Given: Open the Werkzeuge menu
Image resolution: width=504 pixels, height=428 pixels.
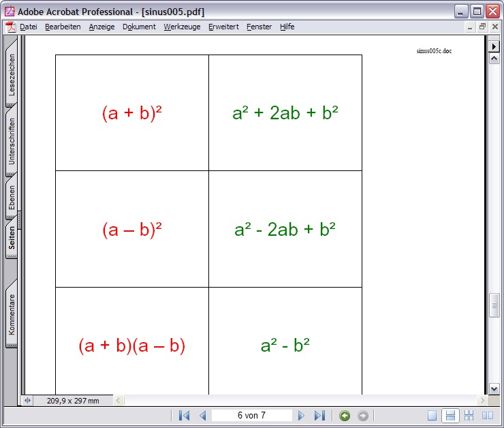Looking at the screenshot, I should coord(182,27).
